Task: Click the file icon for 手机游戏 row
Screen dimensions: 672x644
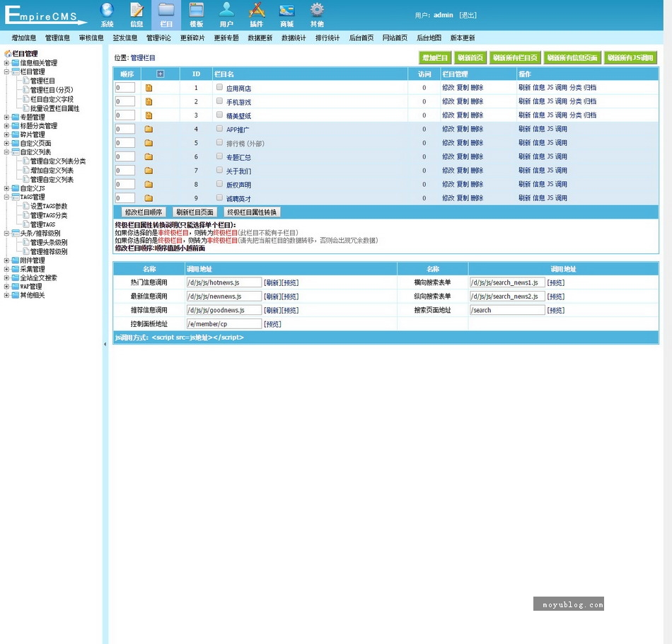Action: 149,102
